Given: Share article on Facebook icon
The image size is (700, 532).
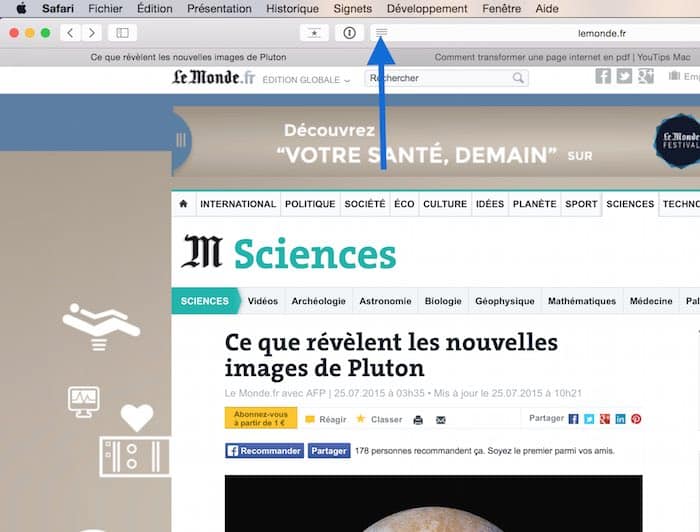Looking at the screenshot, I should 573,419.
